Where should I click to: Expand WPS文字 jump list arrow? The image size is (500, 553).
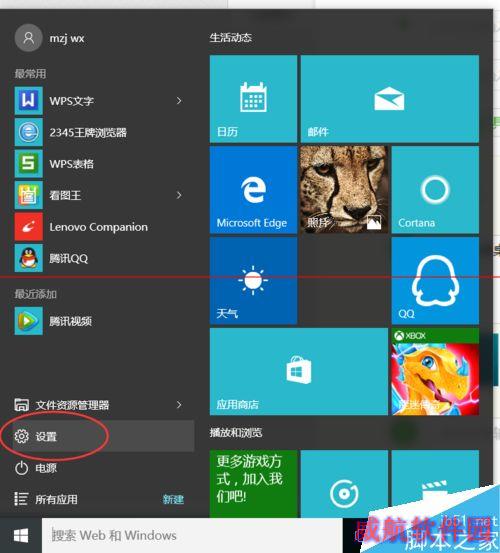[179, 101]
